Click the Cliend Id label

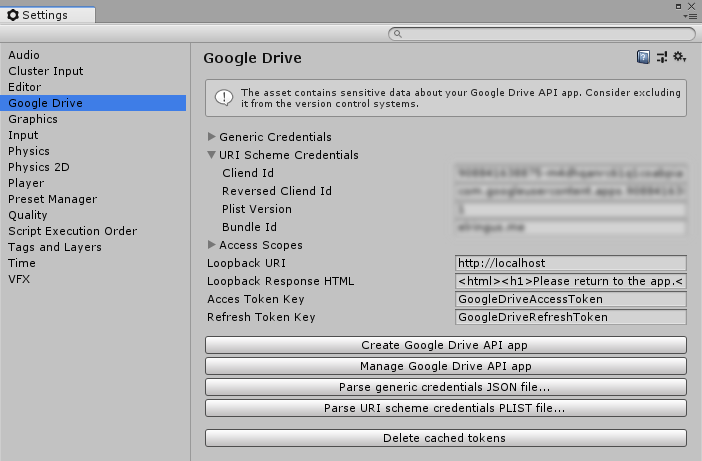(x=248, y=173)
